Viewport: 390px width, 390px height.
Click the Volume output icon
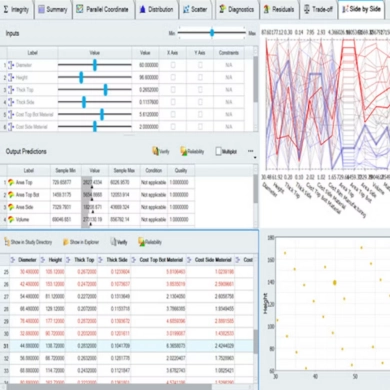(11, 219)
